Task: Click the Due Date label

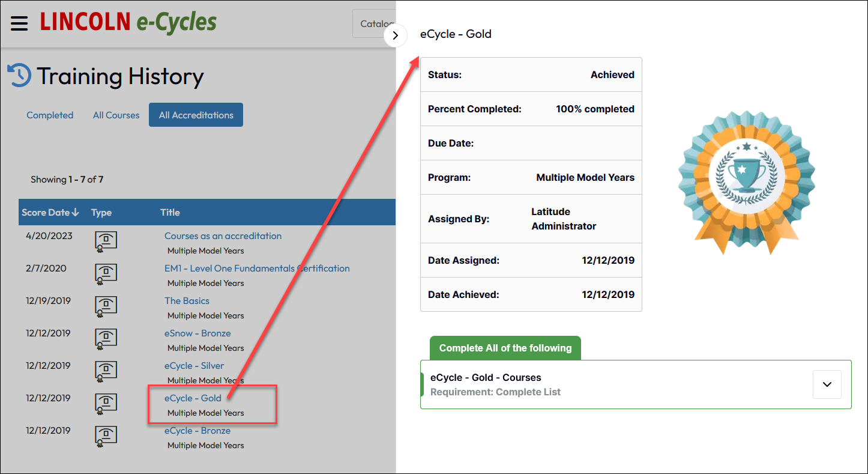Action: coord(451,143)
